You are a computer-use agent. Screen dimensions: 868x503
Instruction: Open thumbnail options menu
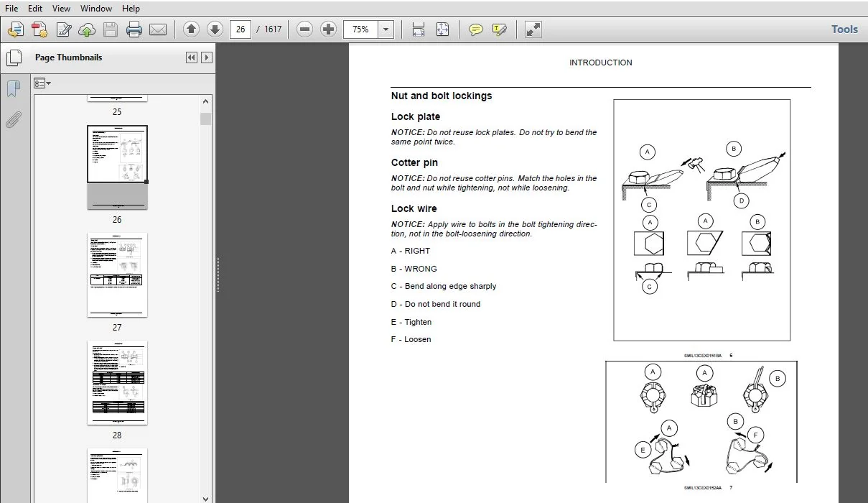tap(42, 83)
